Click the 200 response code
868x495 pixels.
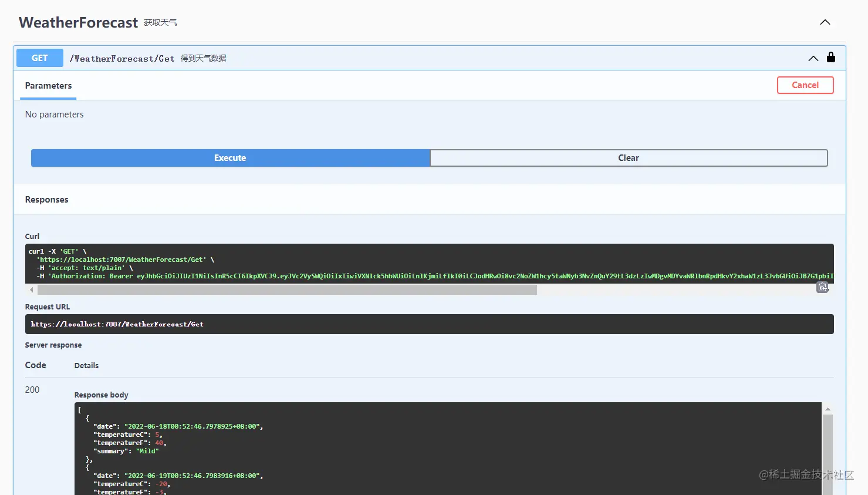click(x=32, y=390)
